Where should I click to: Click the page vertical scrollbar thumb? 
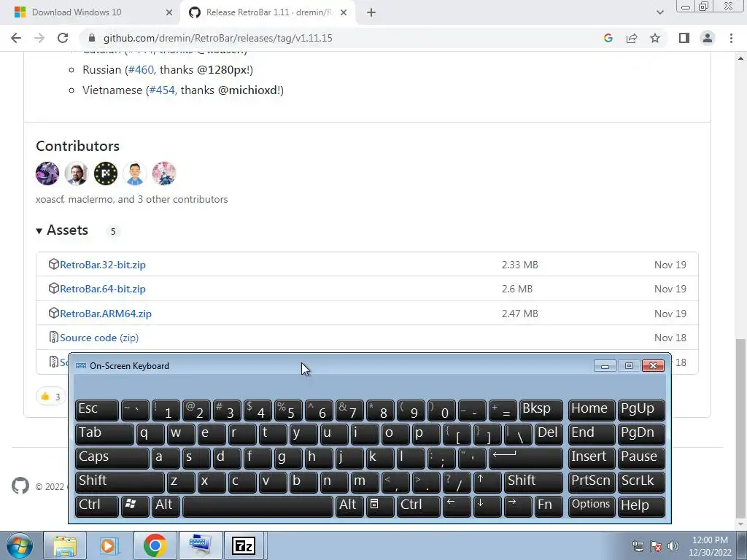(740, 429)
